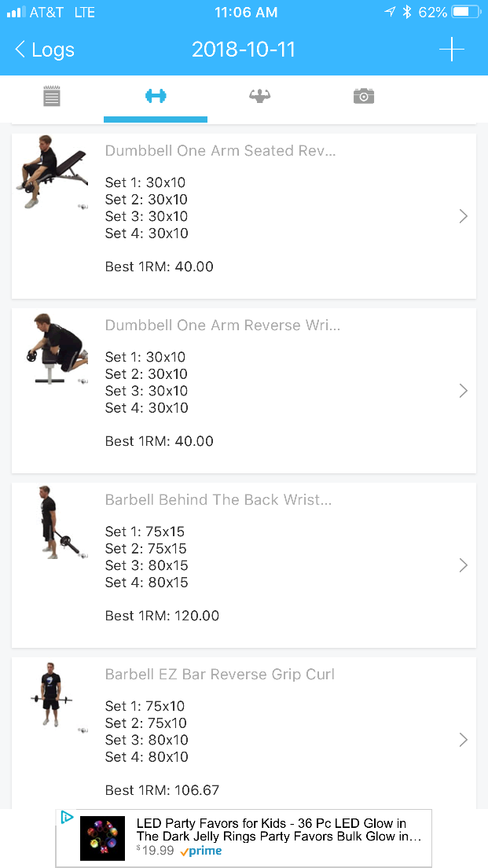Tap the kneeling reverse wrist curl thumbnail
The image size is (488, 868).
point(52,348)
